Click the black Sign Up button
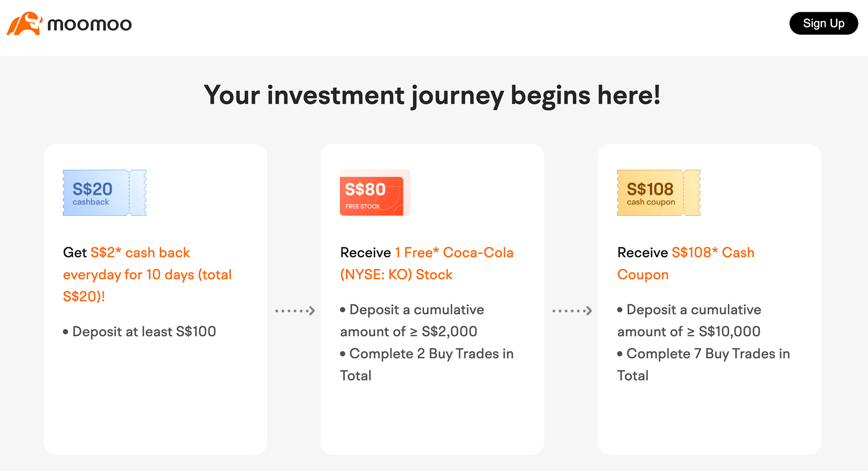The height and width of the screenshot is (471, 868). [823, 24]
